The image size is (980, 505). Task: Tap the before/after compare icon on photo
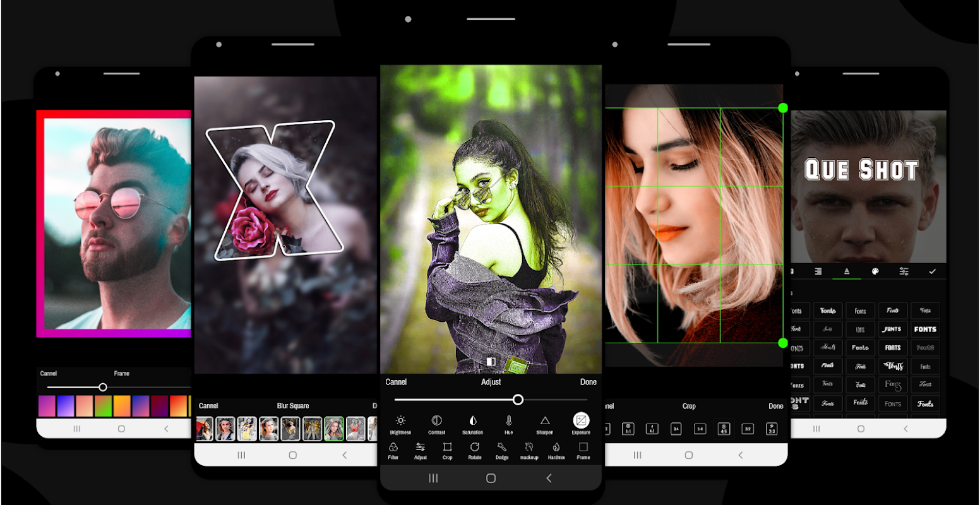(x=491, y=362)
